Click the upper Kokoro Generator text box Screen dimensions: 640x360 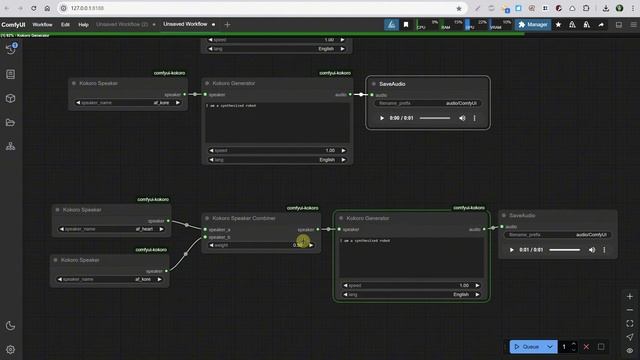coord(277,122)
